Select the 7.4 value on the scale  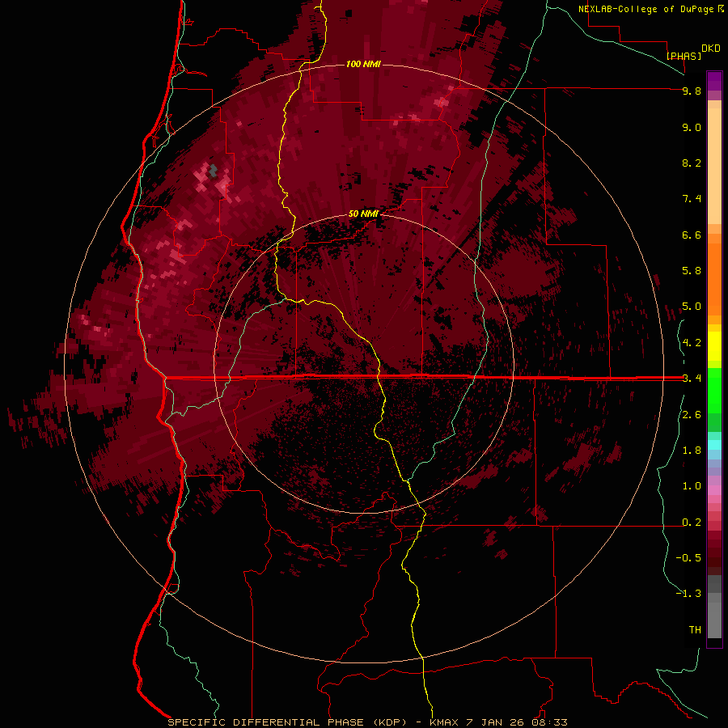(692, 199)
